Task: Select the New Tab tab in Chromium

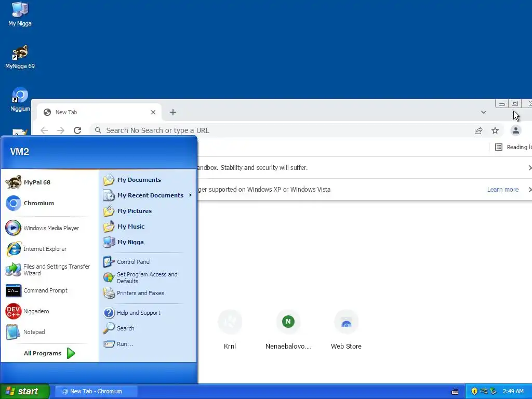Action: point(98,112)
